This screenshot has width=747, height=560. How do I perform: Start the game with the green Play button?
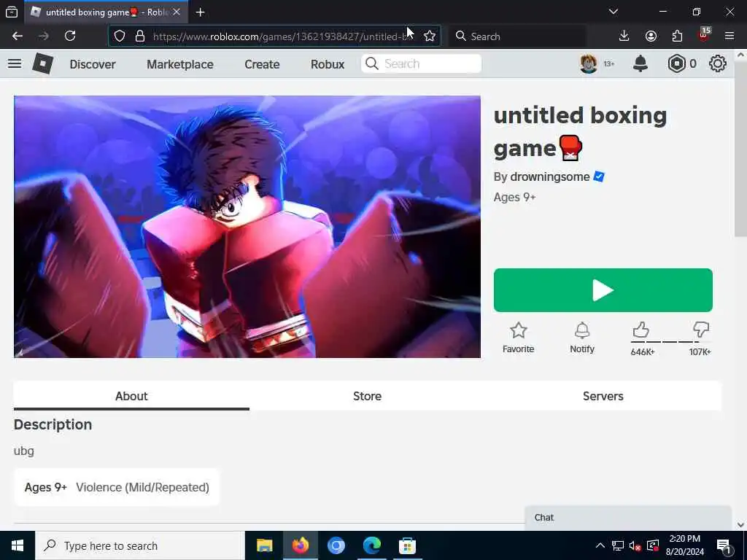pos(603,290)
